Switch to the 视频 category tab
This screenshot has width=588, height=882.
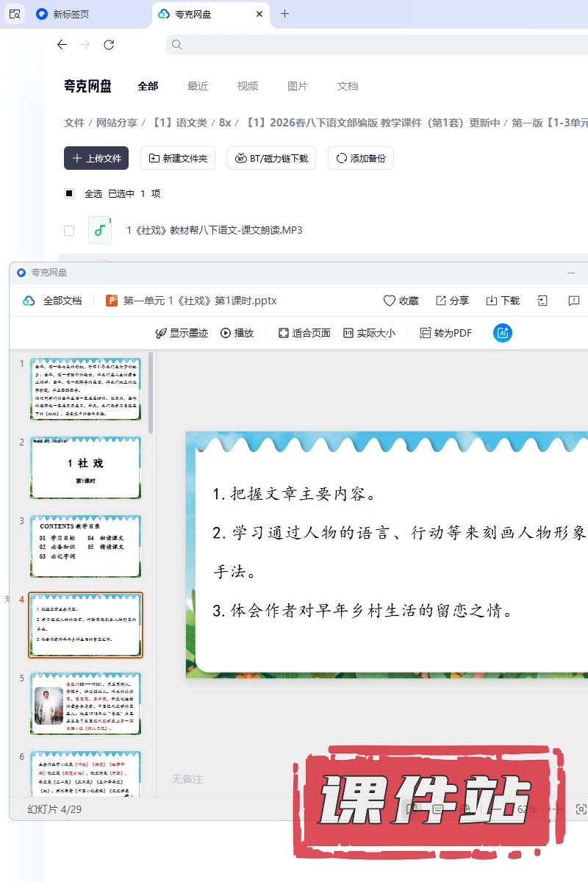click(x=248, y=86)
